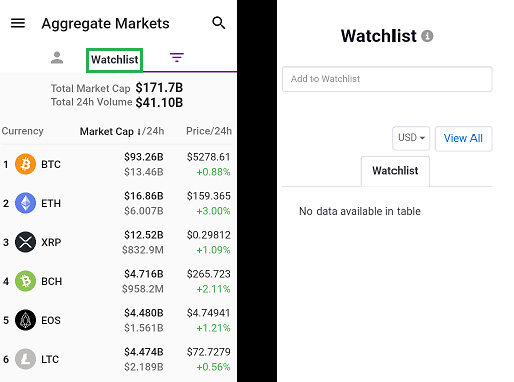Sort by Price/24h column header
The width and height of the screenshot is (514, 382).
click(x=209, y=131)
